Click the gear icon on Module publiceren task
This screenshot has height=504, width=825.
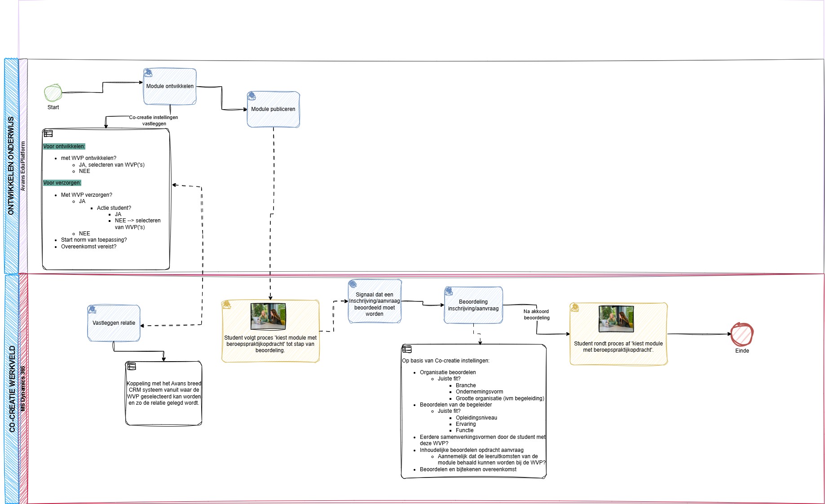[x=251, y=96]
